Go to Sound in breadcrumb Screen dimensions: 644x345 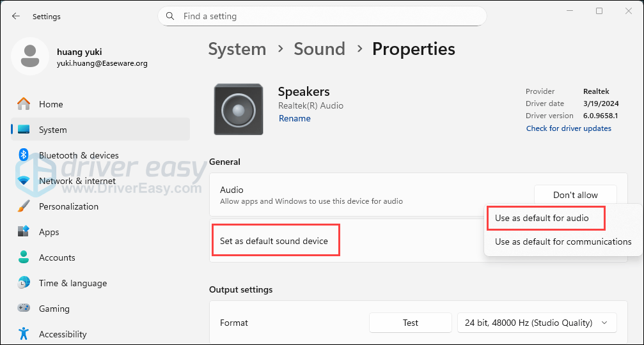pos(319,49)
